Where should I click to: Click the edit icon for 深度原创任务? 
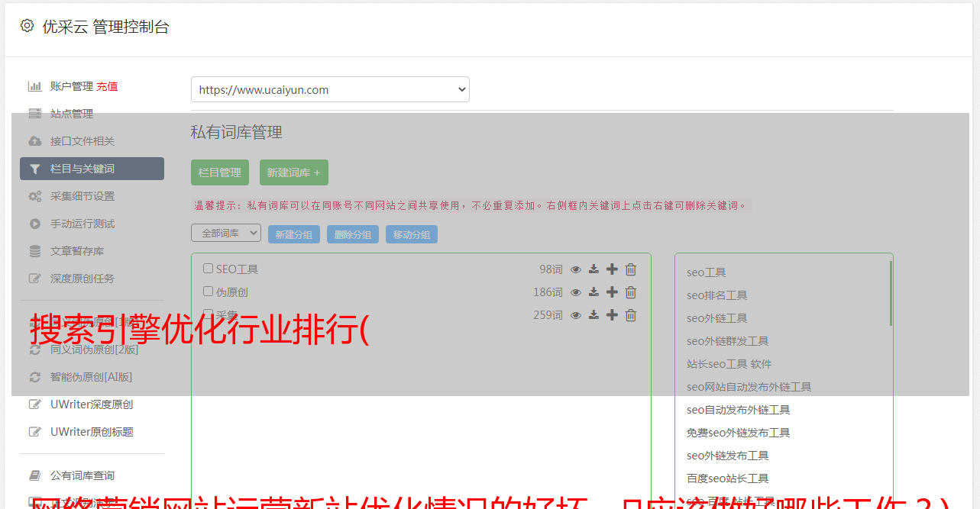pos(34,279)
